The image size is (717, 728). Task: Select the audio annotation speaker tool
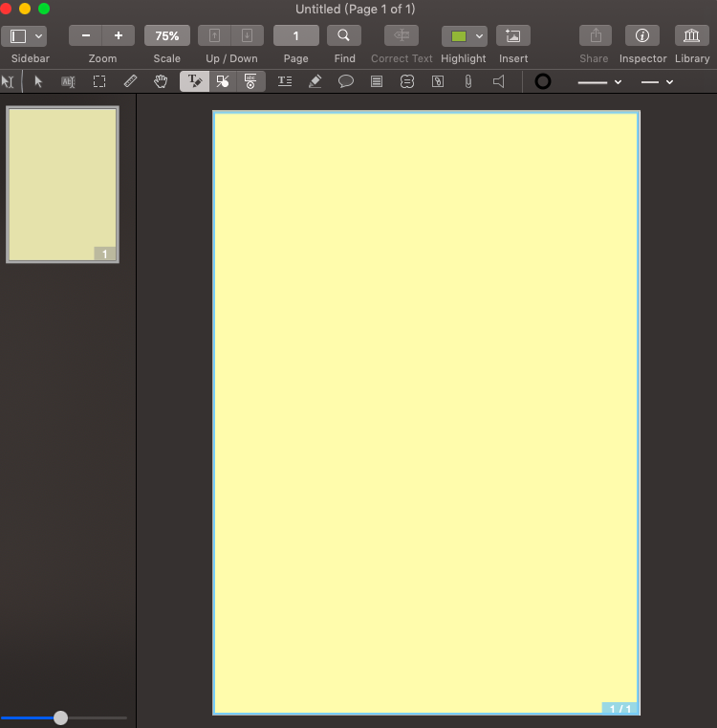click(x=498, y=81)
